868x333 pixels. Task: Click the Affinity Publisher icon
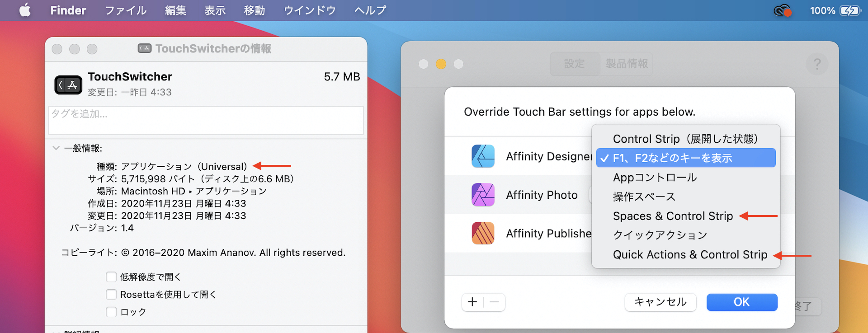[483, 233]
